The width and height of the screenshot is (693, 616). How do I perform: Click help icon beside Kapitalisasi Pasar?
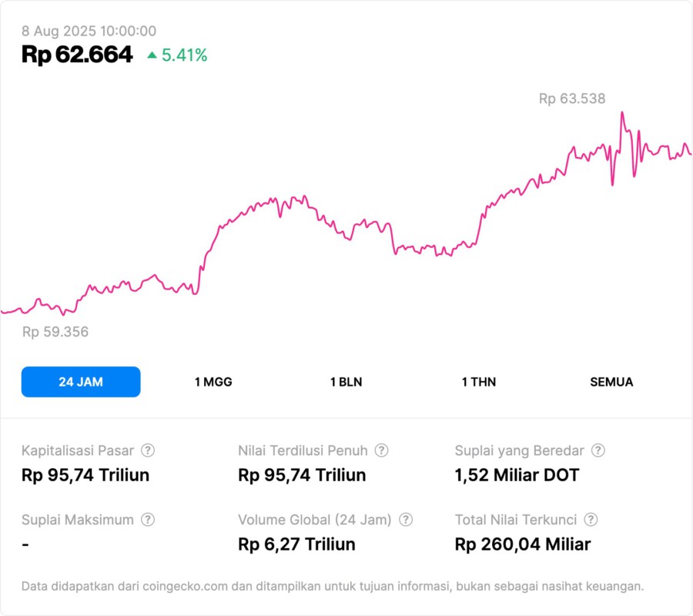[148, 450]
